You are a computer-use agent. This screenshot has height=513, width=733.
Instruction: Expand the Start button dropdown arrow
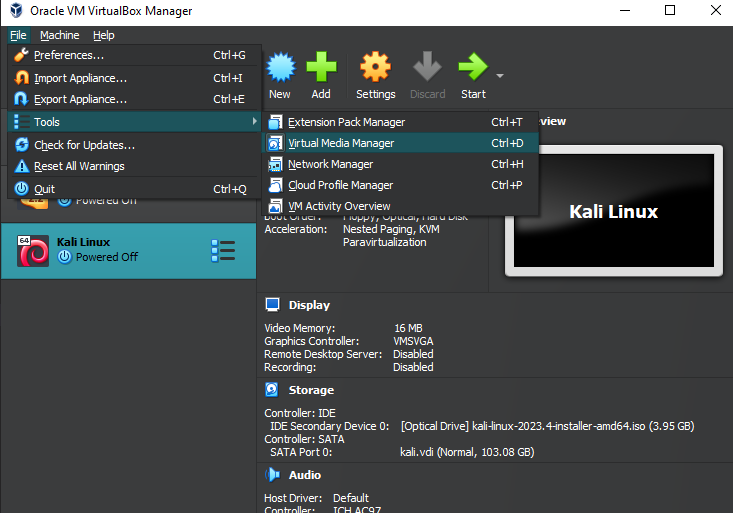499,76
